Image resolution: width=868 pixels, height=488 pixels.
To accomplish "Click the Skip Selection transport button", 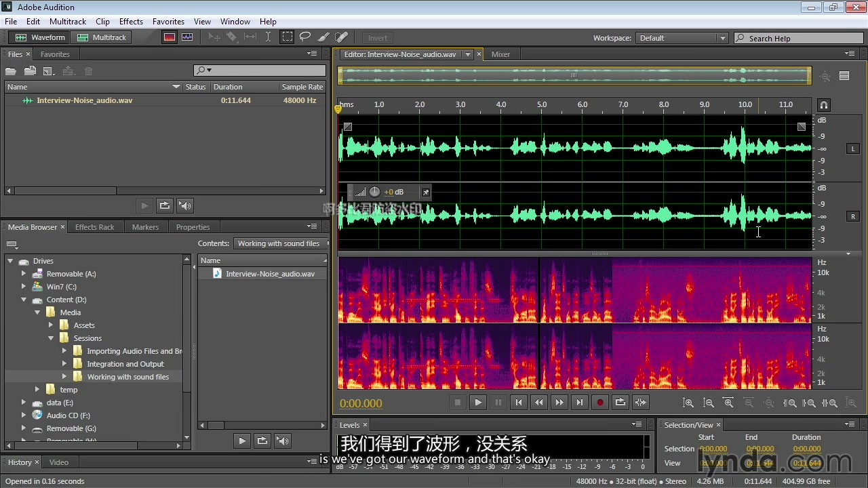I will point(641,402).
